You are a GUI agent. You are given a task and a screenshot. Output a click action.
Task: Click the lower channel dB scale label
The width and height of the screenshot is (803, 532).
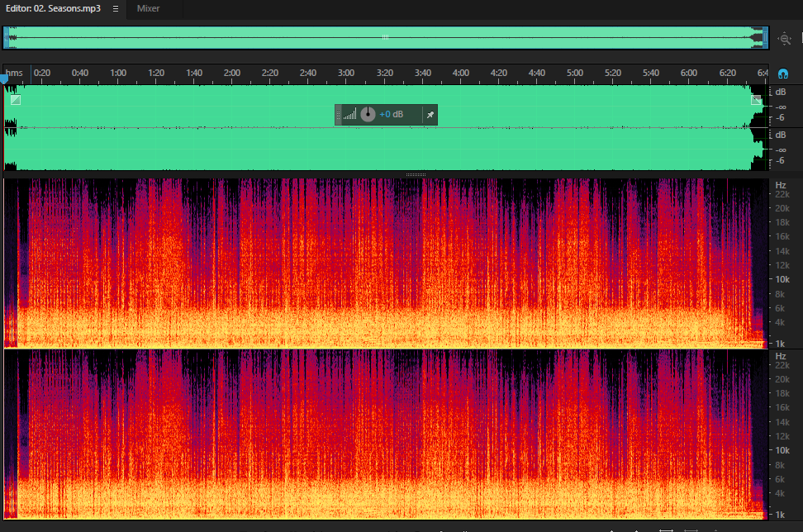781,135
